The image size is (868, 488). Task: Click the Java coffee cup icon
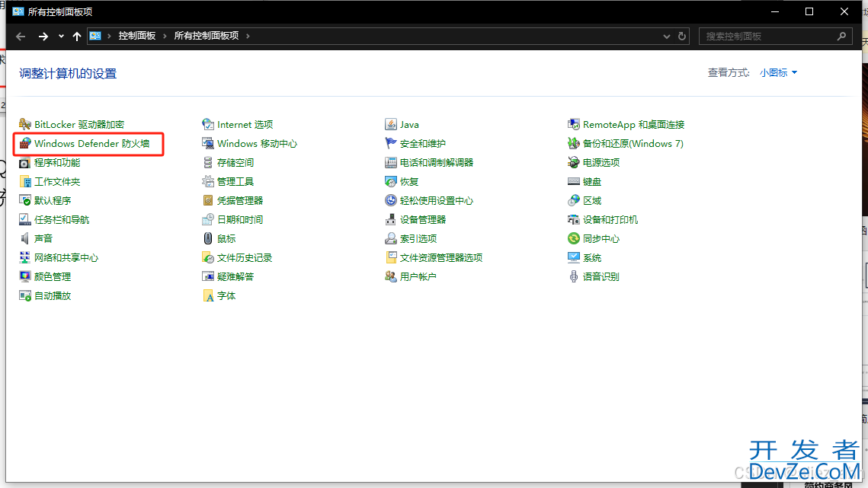pyautogui.click(x=391, y=125)
